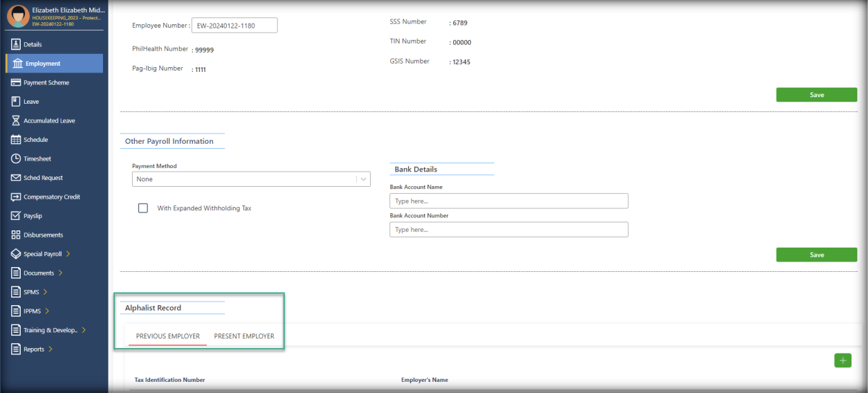The width and height of the screenshot is (868, 393).
Task: Open the Payment Method dropdown
Action: (251, 179)
